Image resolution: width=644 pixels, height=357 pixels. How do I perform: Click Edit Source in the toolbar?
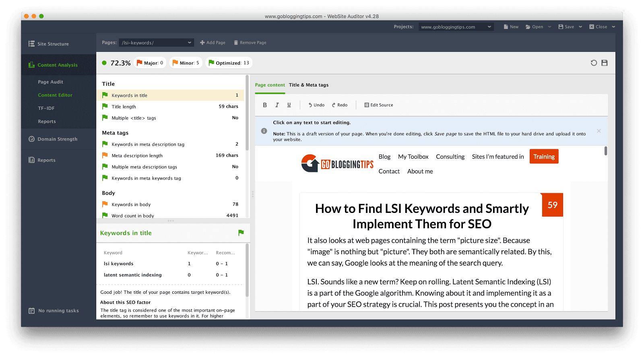coord(379,105)
